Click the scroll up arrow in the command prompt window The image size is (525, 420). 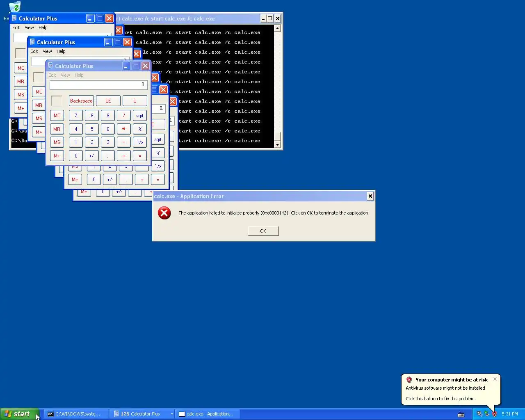pyautogui.click(x=277, y=28)
